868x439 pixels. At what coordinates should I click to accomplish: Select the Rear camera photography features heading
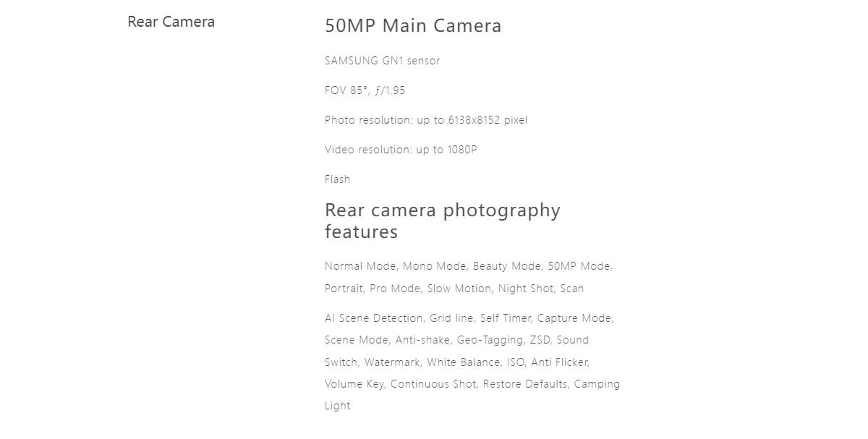point(443,221)
